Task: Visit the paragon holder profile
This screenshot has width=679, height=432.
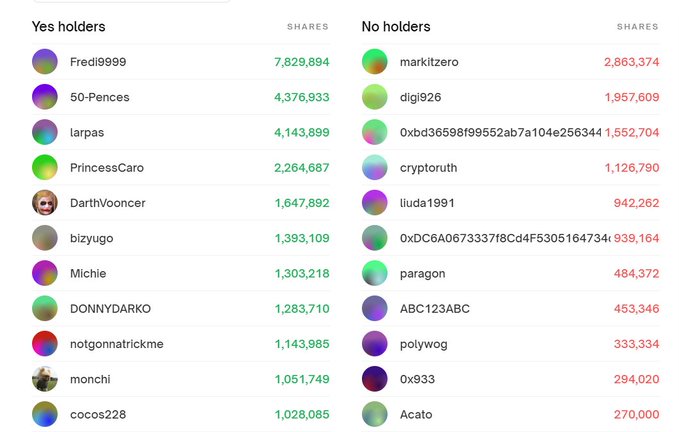Action: pos(423,274)
